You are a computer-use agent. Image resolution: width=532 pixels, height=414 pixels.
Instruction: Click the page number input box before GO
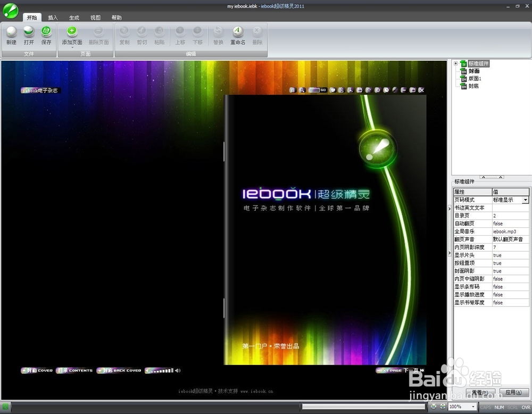coord(314,90)
